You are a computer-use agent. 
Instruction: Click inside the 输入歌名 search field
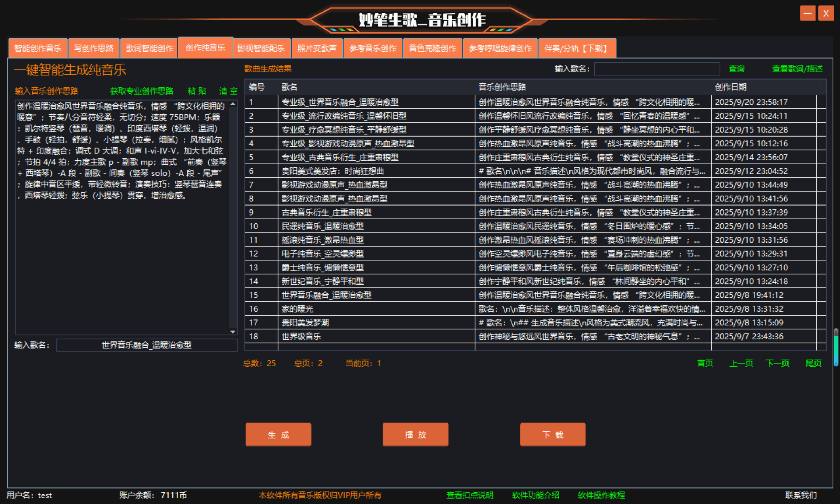pyautogui.click(x=657, y=69)
